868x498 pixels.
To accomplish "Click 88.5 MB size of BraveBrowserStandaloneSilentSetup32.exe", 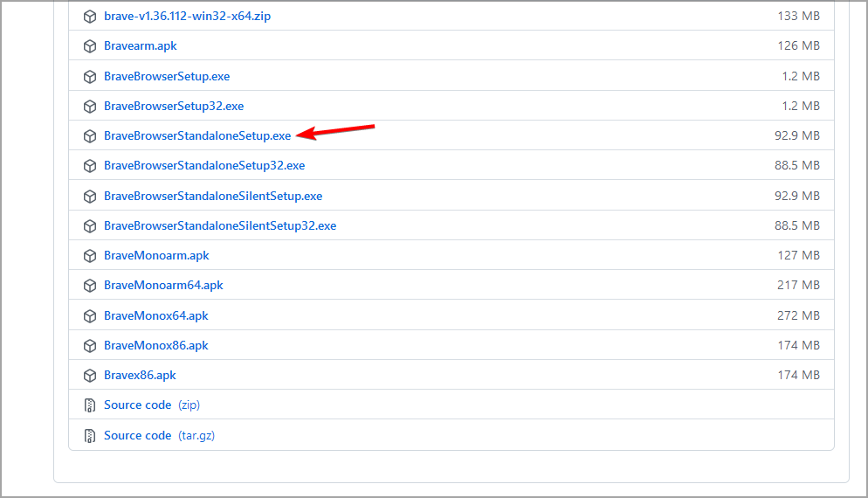I will 797,225.
